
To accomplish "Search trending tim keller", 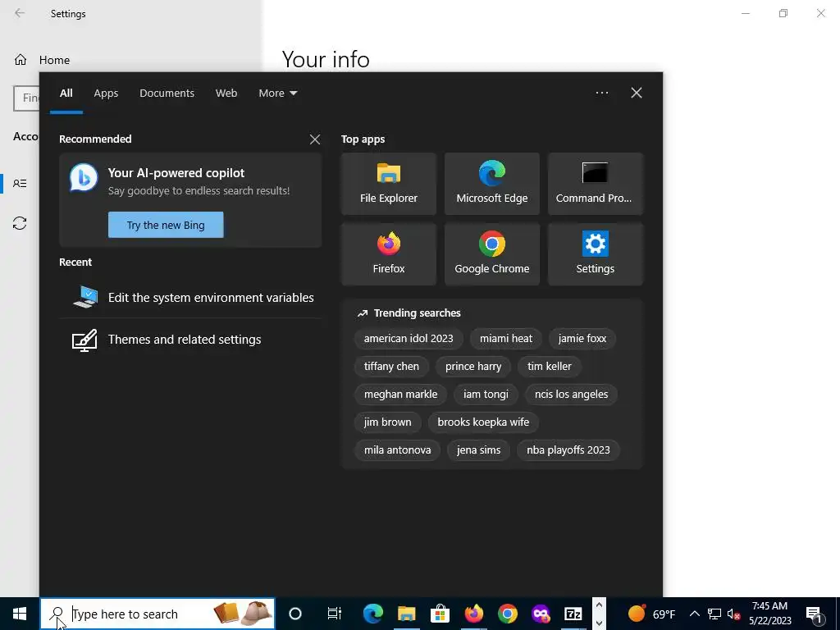I will coord(549,367).
